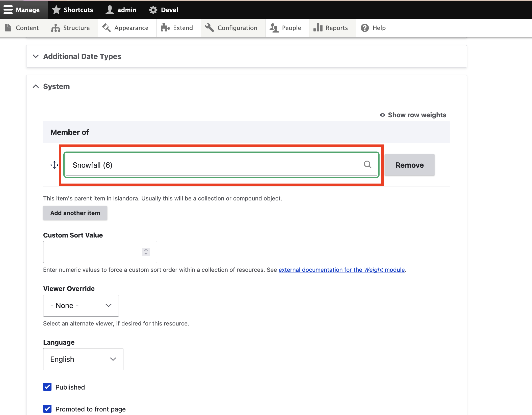The height and width of the screenshot is (415, 532).
Task: Click the admin user silhouette icon
Action: click(x=110, y=10)
